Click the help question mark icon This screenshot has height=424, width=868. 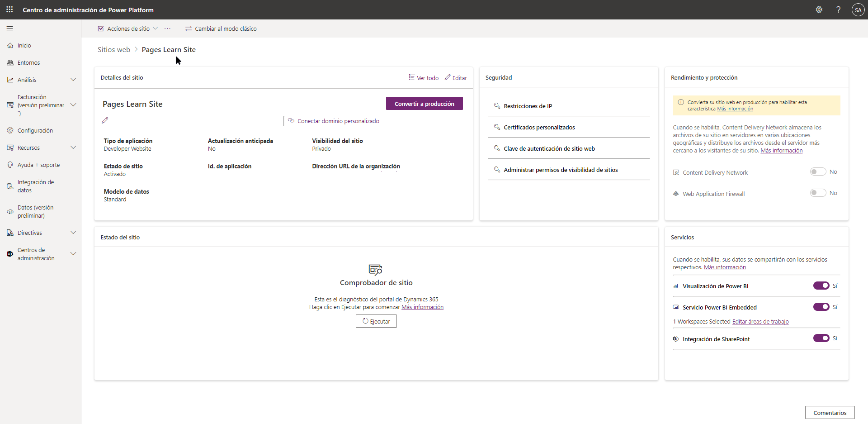pos(838,10)
